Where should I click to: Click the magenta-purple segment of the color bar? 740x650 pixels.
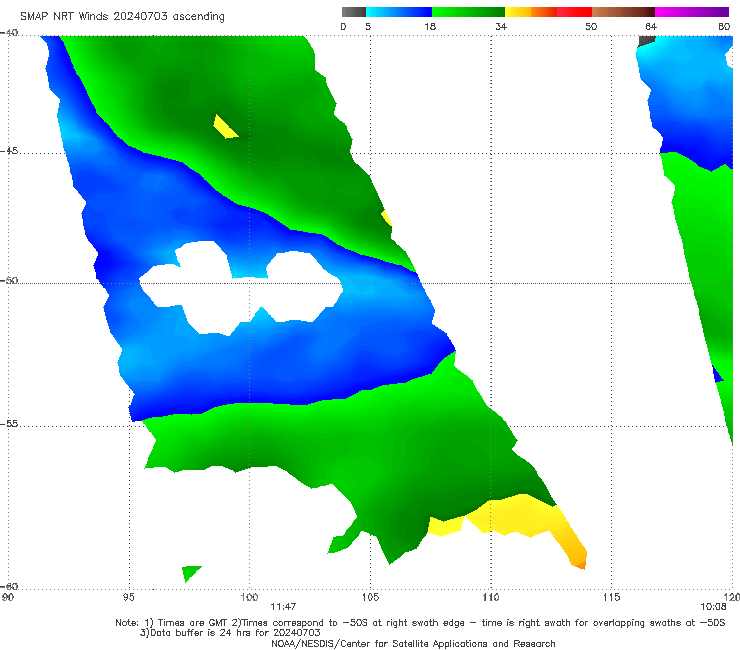click(x=692, y=12)
